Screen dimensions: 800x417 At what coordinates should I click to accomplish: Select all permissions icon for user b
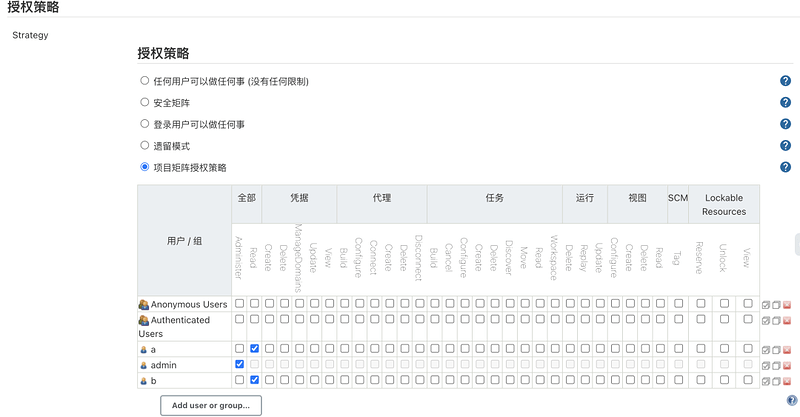coord(766,381)
